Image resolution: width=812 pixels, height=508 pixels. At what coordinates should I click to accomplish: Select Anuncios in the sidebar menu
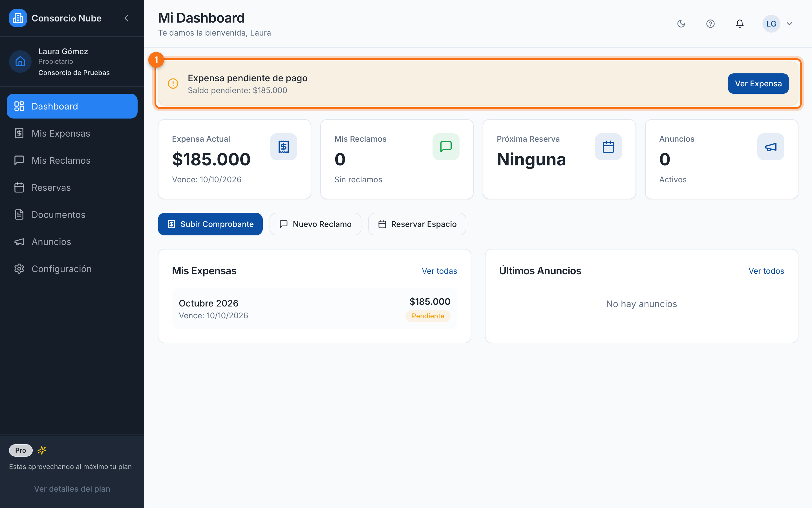(72, 242)
